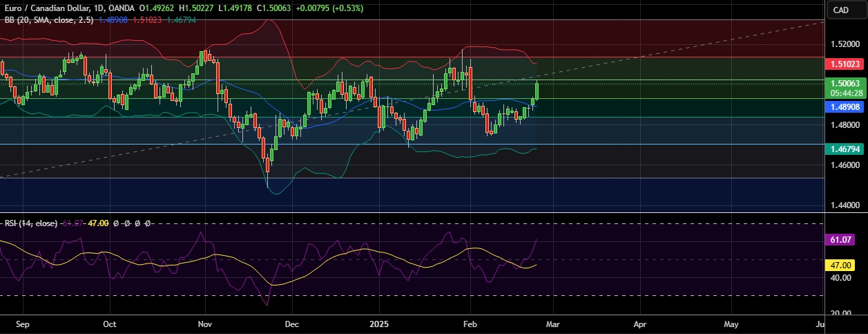Click the yellow 47.00 RSI axis label
The height and width of the screenshot is (334, 868).
point(840,265)
